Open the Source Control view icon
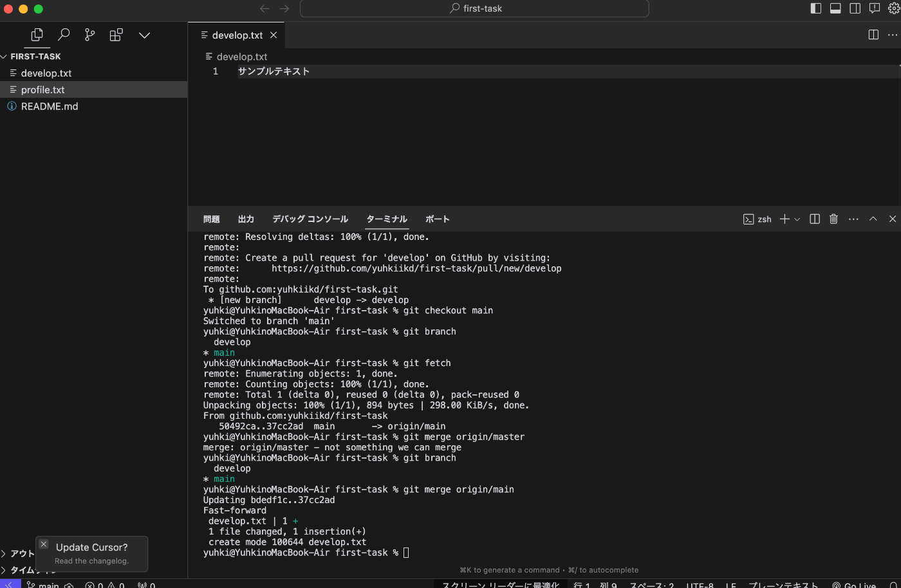 tap(90, 35)
